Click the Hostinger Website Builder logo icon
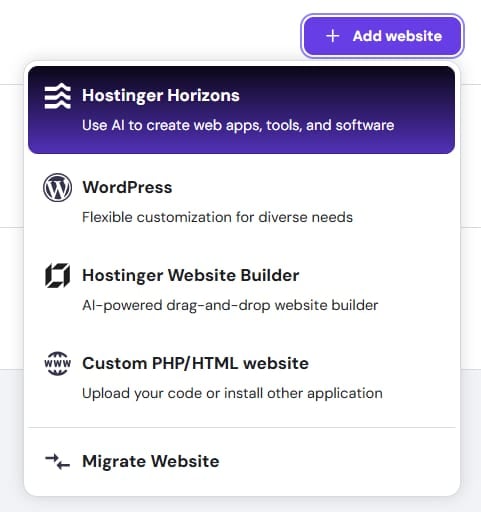481x512 pixels. click(57, 275)
